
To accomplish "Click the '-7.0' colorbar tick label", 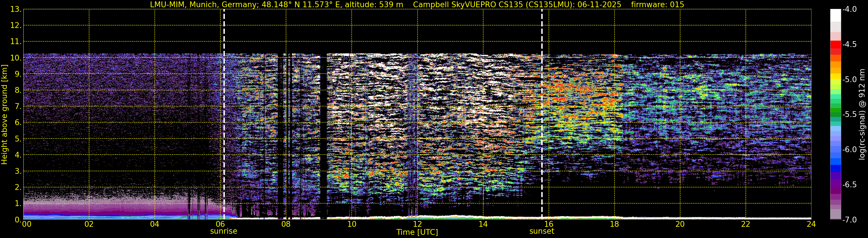I will tap(850, 220).
